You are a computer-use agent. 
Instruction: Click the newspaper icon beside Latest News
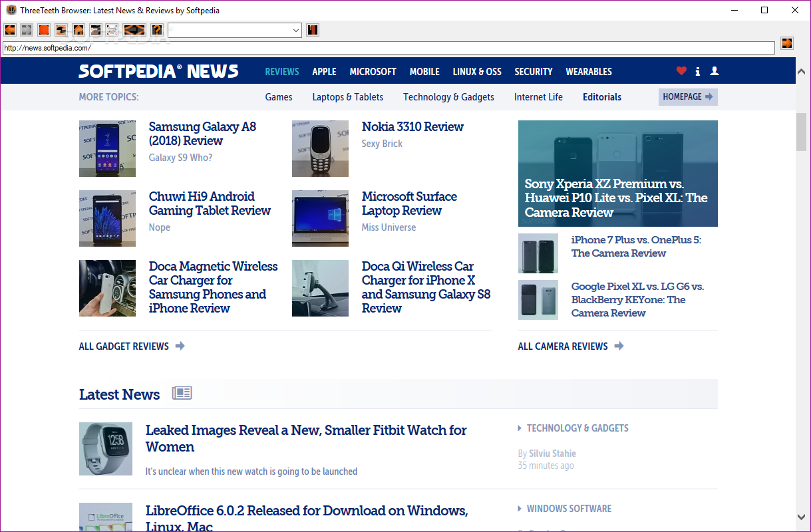tap(182, 393)
